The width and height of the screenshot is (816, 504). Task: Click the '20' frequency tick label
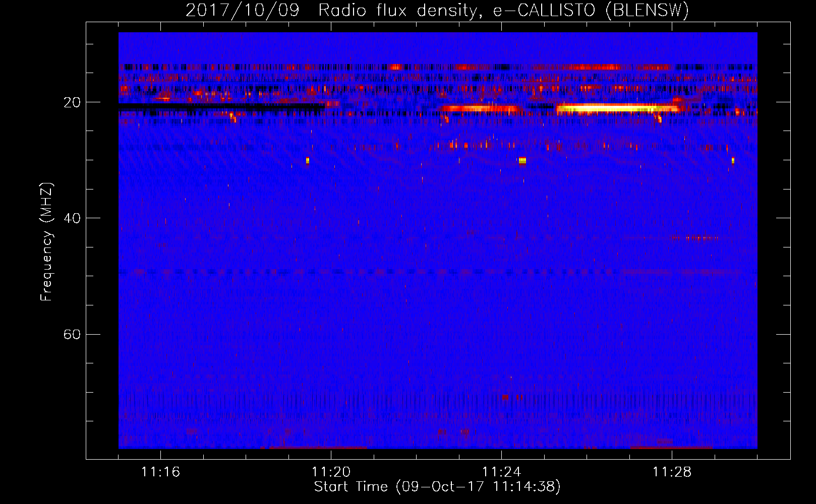pos(72,102)
